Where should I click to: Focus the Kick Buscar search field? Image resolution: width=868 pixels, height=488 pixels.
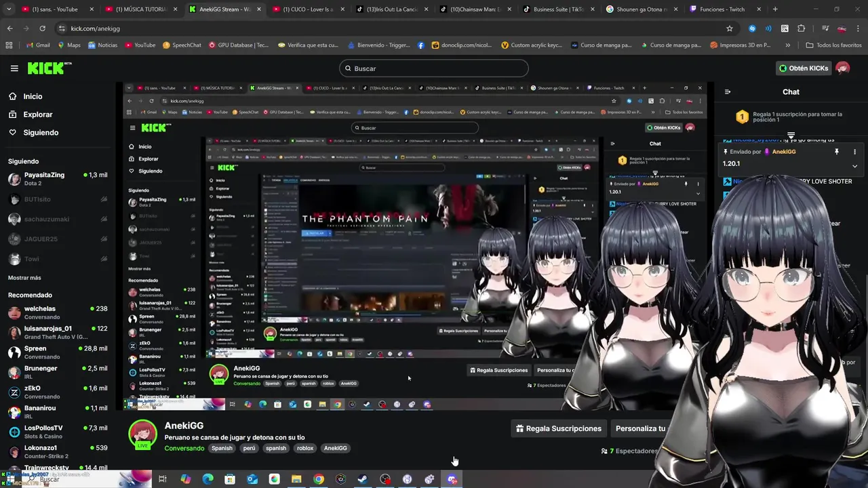(434, 68)
